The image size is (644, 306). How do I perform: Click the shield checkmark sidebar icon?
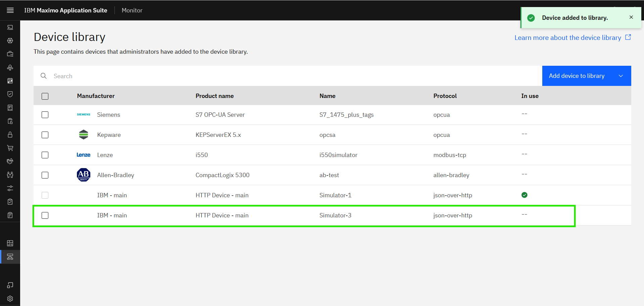click(x=10, y=94)
